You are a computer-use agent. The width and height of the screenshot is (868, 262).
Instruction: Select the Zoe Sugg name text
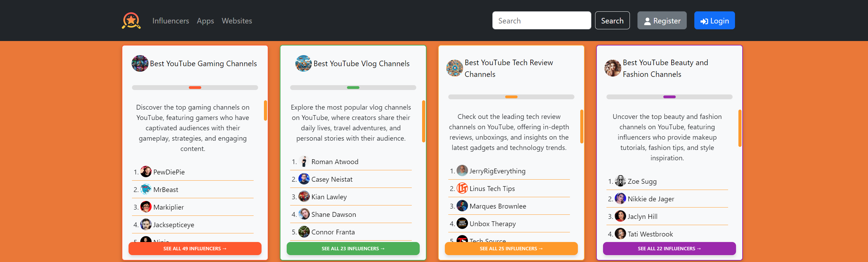(642, 181)
